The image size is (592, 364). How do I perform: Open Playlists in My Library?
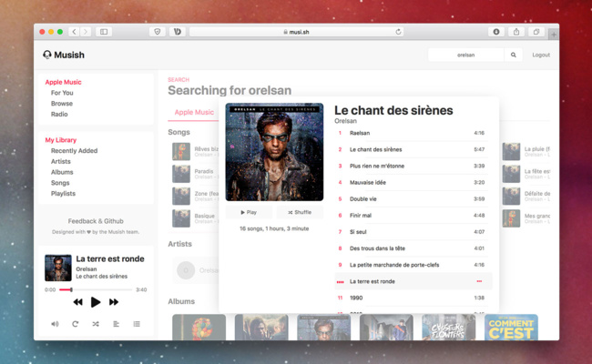pyautogui.click(x=63, y=194)
